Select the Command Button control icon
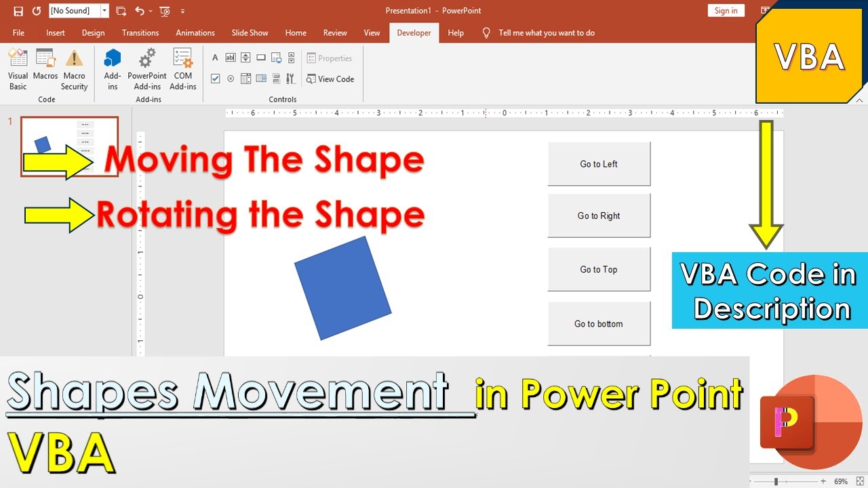Image resolution: width=868 pixels, height=488 pixels. pyautogui.click(x=261, y=58)
